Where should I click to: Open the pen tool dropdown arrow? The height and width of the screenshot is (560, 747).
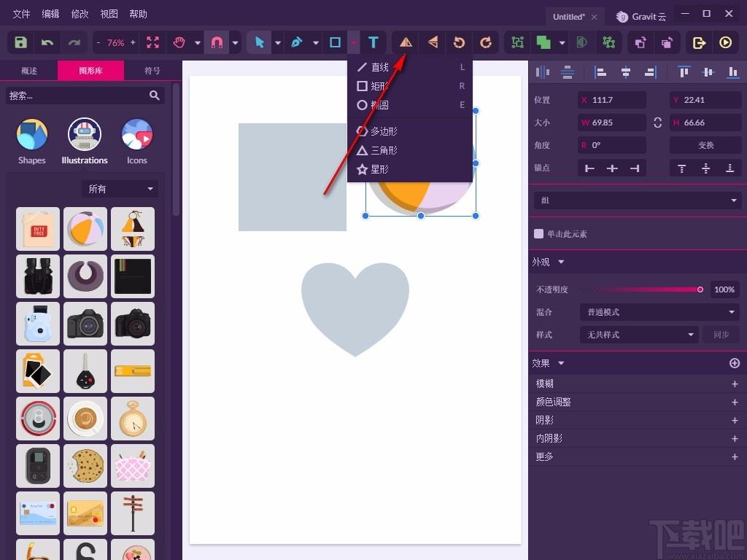[x=316, y=43]
